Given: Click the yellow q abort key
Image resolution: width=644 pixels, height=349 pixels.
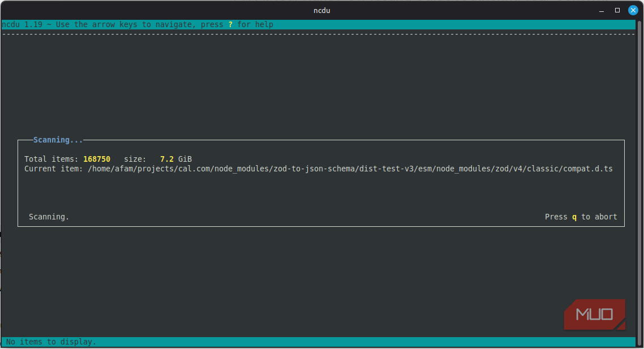Looking at the screenshot, I should [574, 217].
